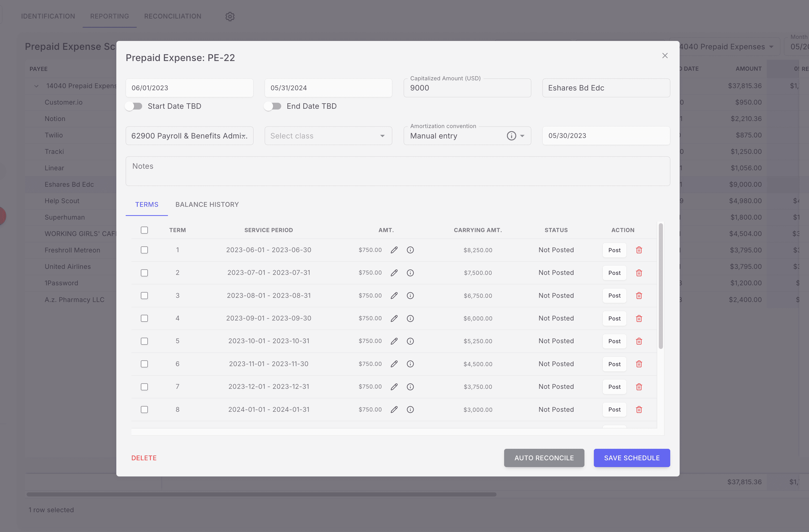
Task: Open the Select class dropdown
Action: tap(328, 136)
